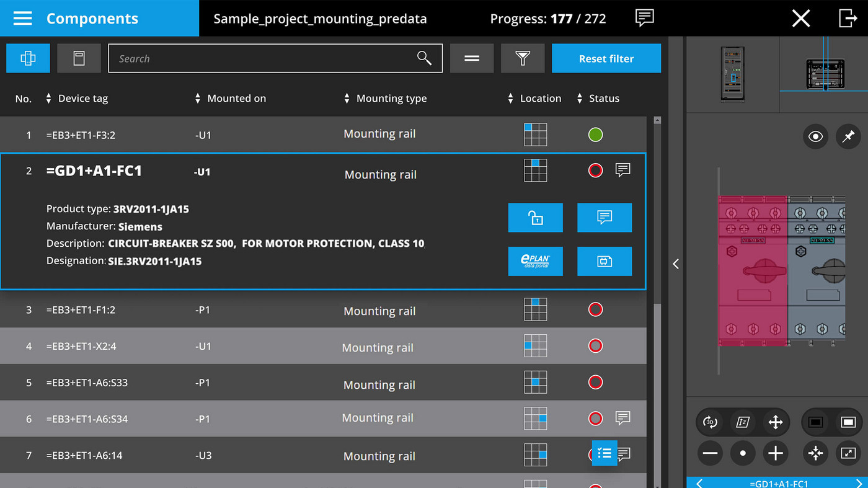
Task: Switch to device list view tab
Action: [28, 58]
